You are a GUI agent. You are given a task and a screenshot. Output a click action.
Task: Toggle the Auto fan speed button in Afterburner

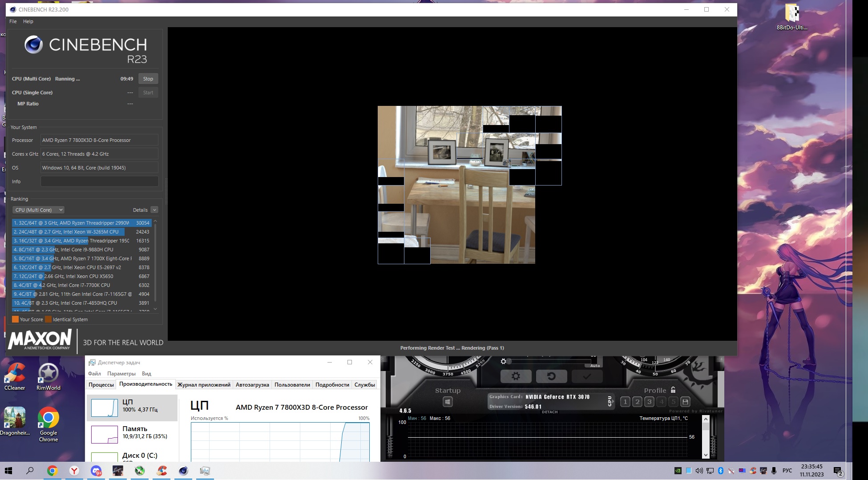[595, 366]
